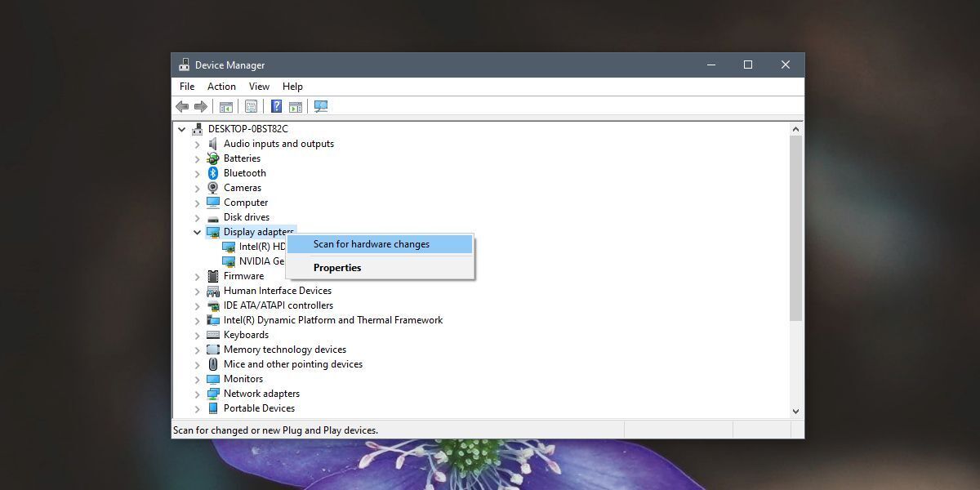Open Properties via the toolbar icon
Viewport: 980px width, 490px height.
pos(251,106)
